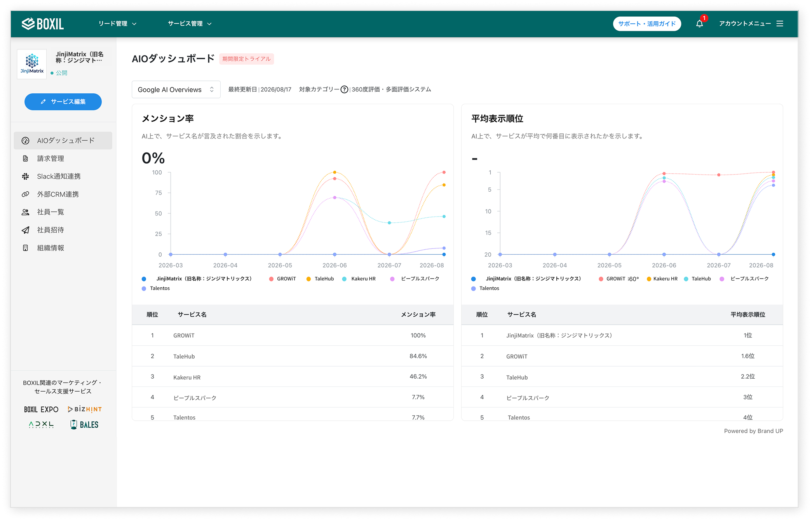The height and width of the screenshot is (521, 812).
Task: Click the BizHint logo
Action: 85,409
